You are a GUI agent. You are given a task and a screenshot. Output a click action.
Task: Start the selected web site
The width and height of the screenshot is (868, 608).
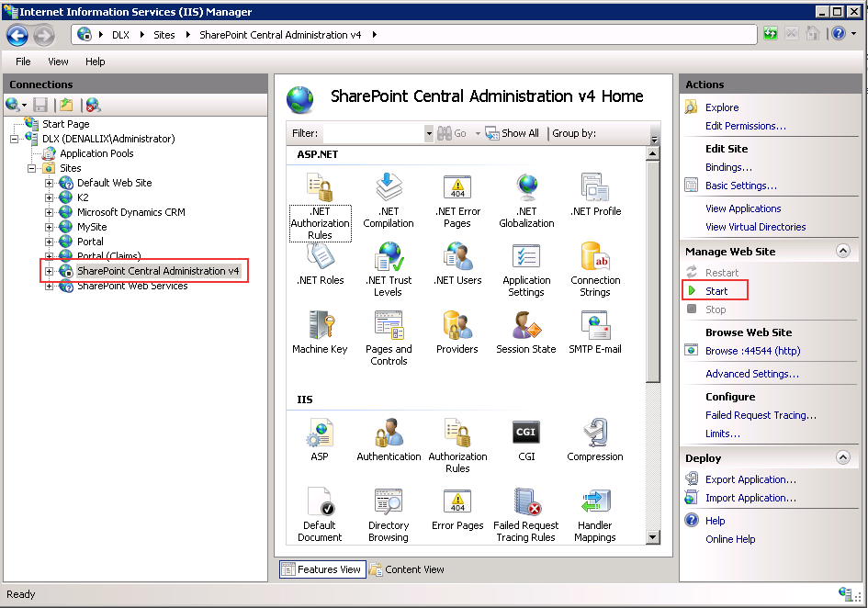716,291
